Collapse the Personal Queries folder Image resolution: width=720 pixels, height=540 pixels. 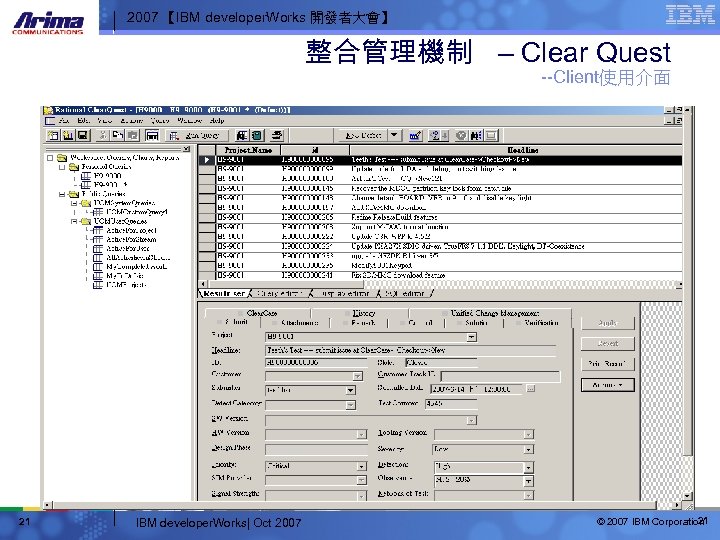(62, 167)
